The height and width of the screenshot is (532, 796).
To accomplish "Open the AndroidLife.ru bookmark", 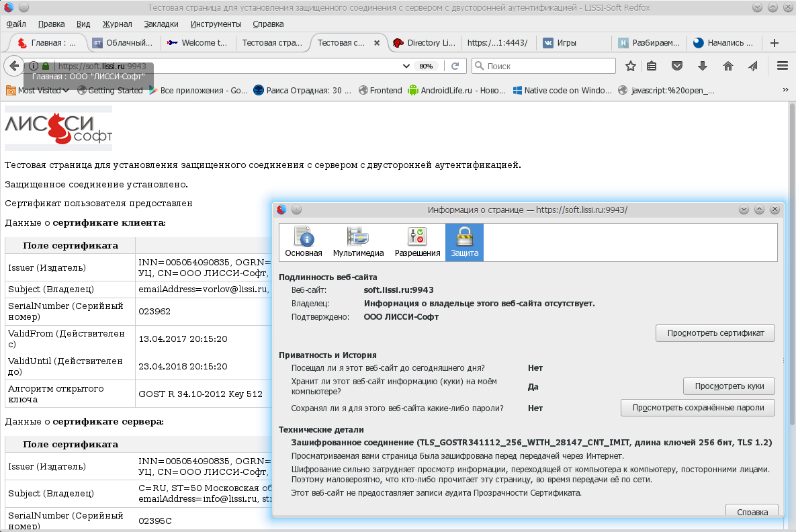I will (457, 91).
